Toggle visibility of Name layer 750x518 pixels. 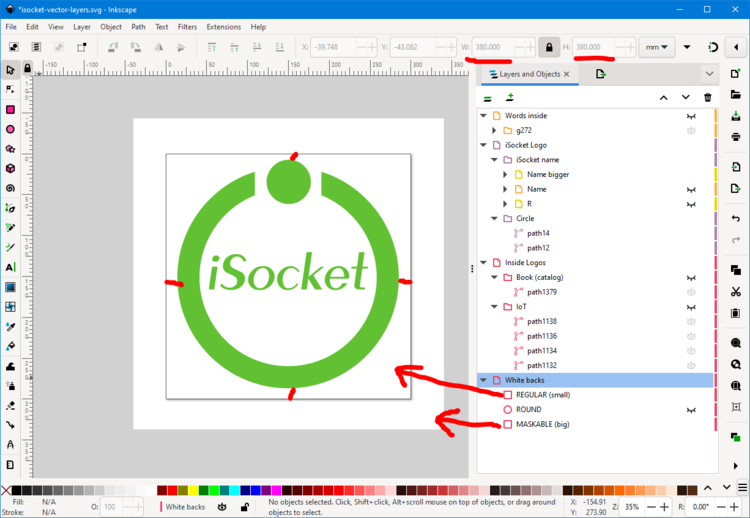tap(691, 189)
